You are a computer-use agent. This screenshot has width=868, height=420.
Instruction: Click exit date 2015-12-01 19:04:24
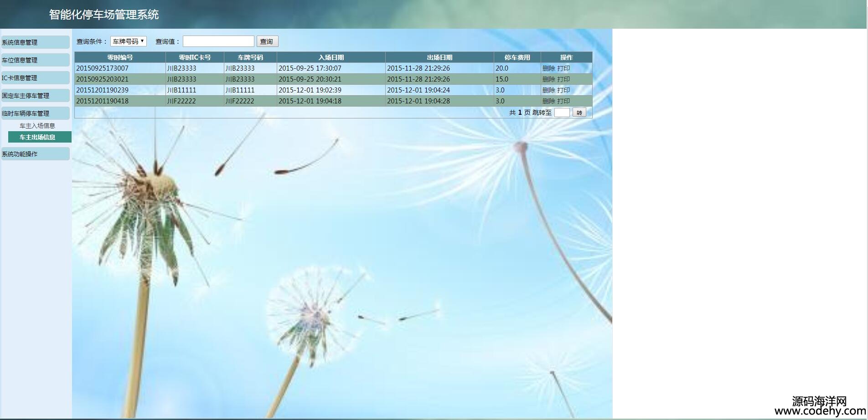(439, 90)
